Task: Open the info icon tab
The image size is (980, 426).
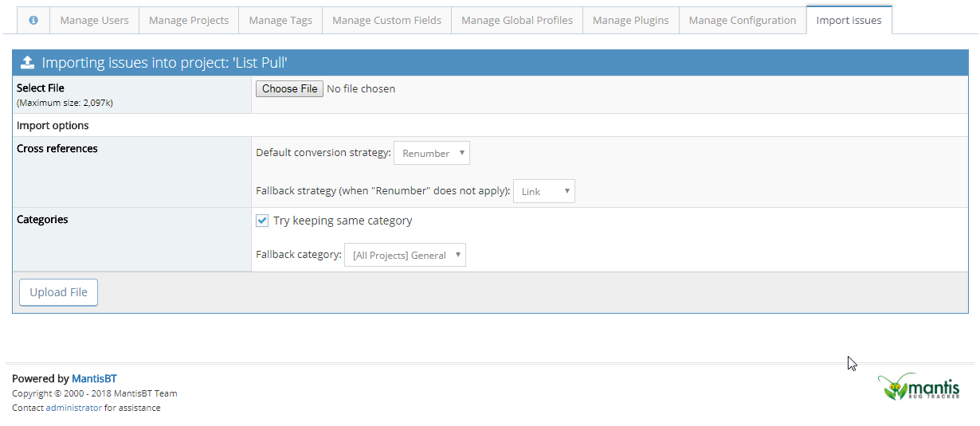Action: click(x=33, y=20)
